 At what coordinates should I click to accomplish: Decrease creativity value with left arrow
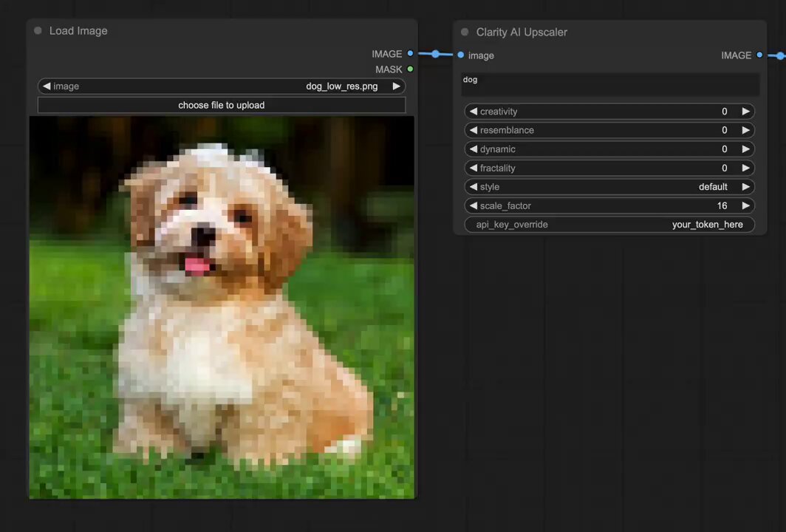tap(474, 112)
